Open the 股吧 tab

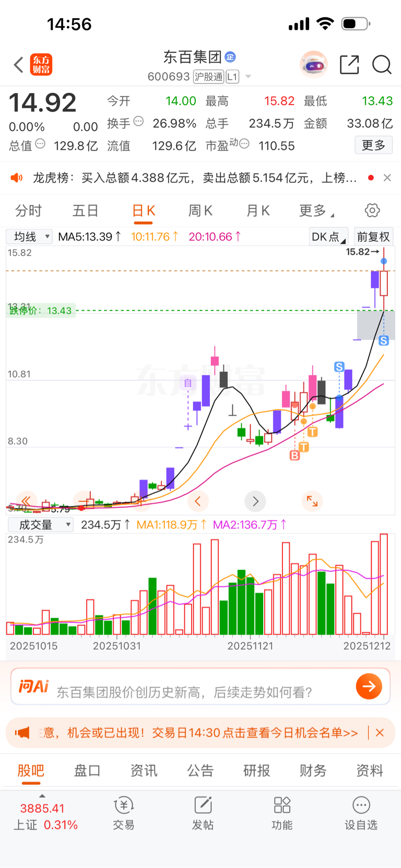(x=31, y=771)
